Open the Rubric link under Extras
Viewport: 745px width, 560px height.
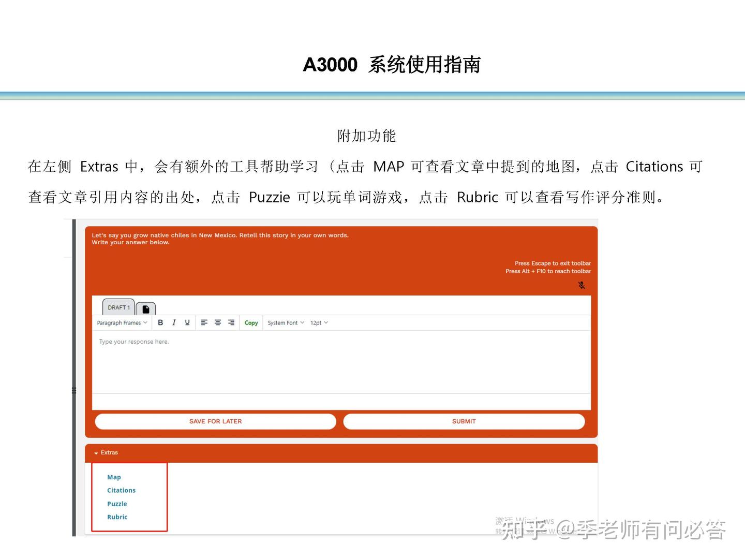coord(117,517)
